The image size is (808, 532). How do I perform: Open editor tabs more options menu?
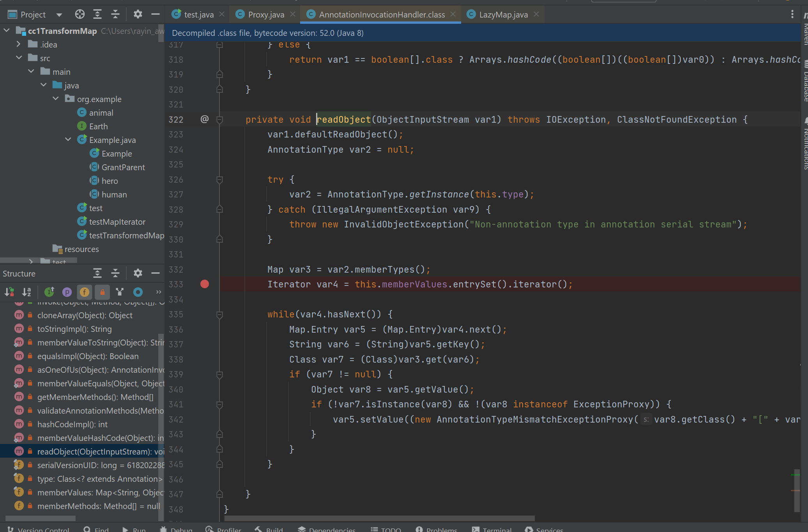coord(792,14)
